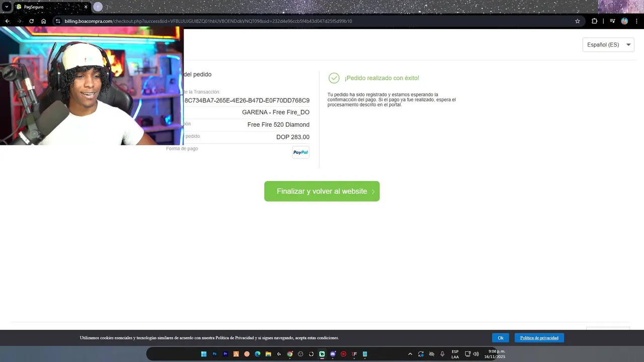Click the Forma de pago label
Image resolution: width=644 pixels, height=362 pixels.
(182, 149)
